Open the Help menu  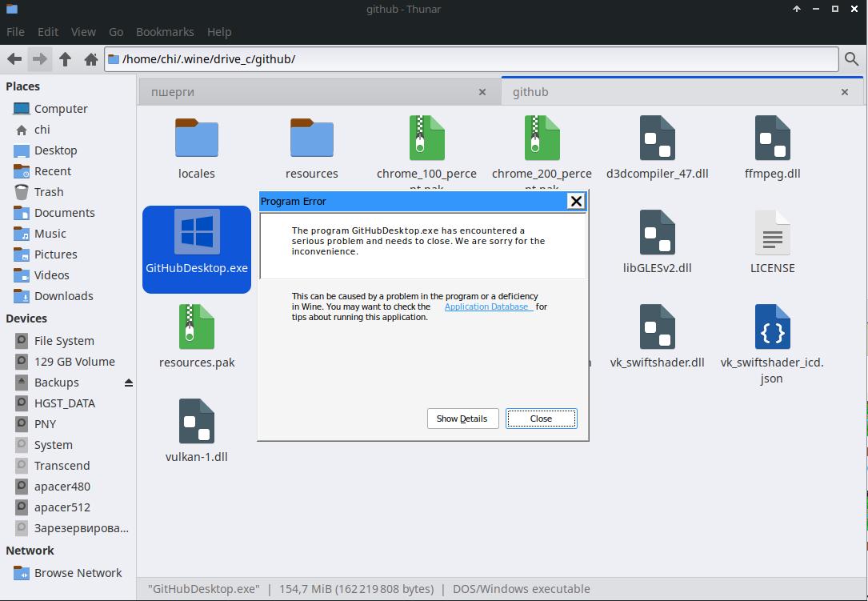[219, 32]
